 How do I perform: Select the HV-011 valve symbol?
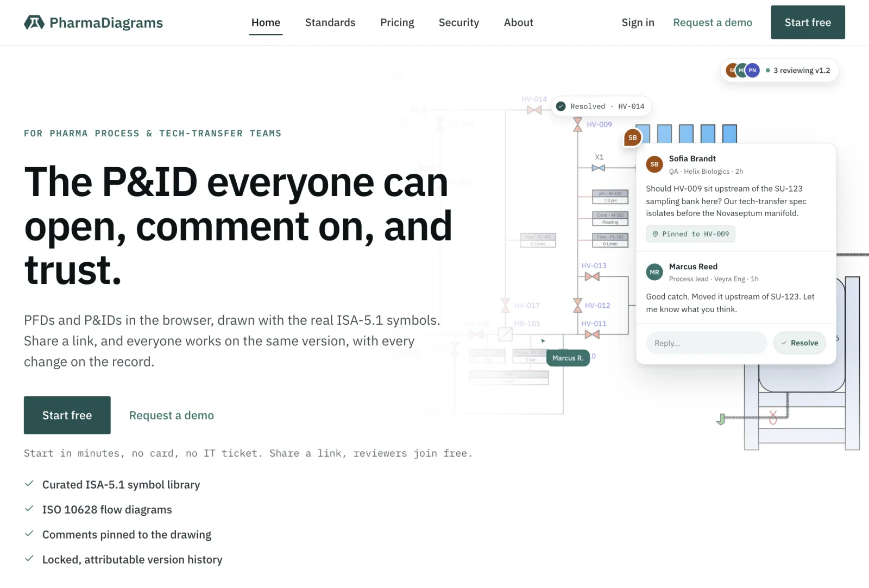pyautogui.click(x=592, y=334)
